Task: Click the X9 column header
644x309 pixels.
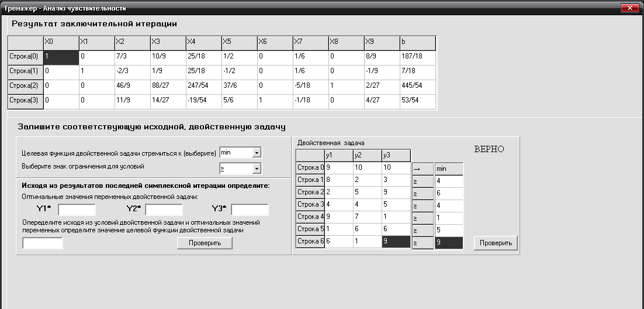Action: coord(382,43)
